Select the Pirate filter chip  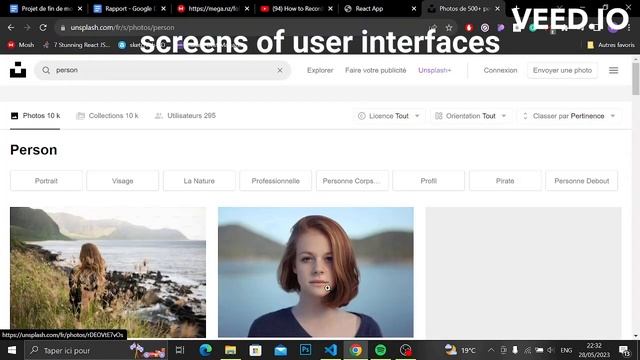coord(505,181)
